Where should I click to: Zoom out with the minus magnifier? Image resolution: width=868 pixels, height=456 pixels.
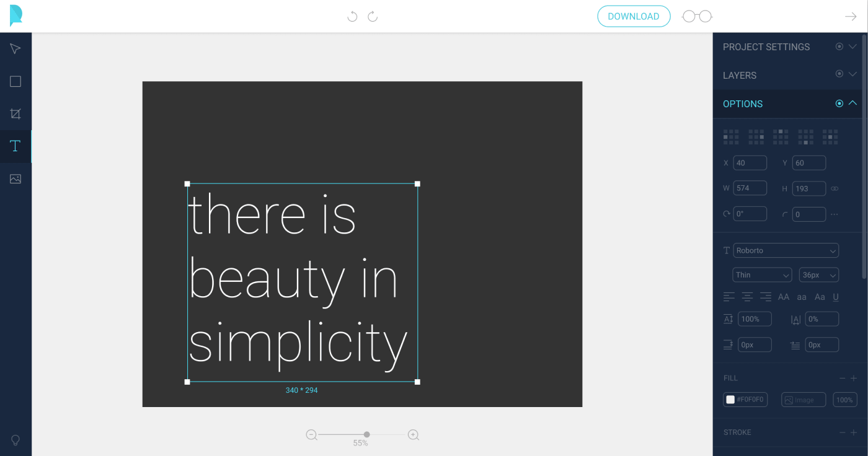[x=312, y=435]
